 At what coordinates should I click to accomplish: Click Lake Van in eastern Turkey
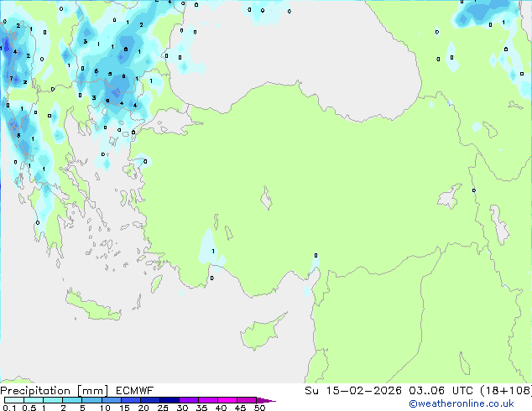coord(451,198)
